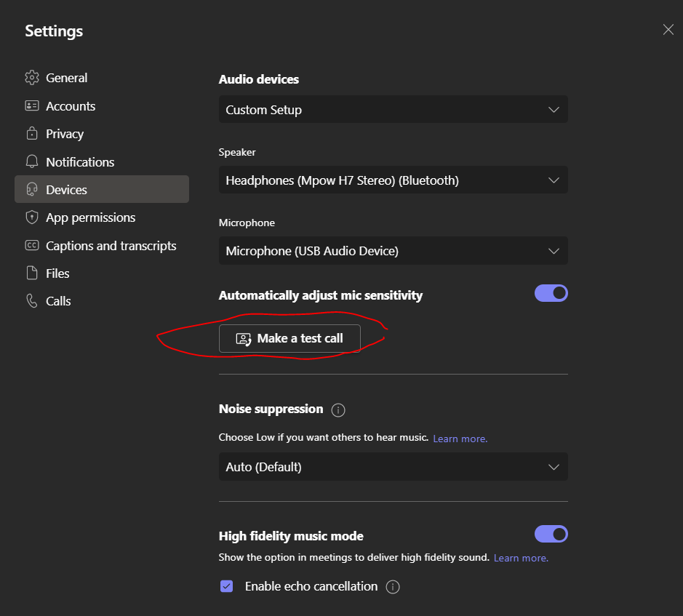This screenshot has height=616, width=683.
Task: Click the Captions and transcripts CC icon
Action: [x=31, y=246]
